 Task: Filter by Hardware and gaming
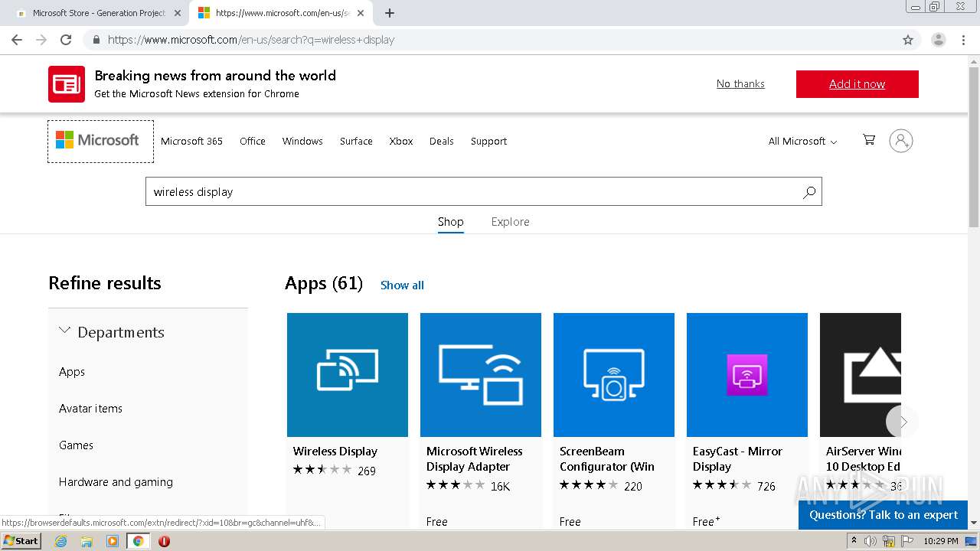point(116,482)
